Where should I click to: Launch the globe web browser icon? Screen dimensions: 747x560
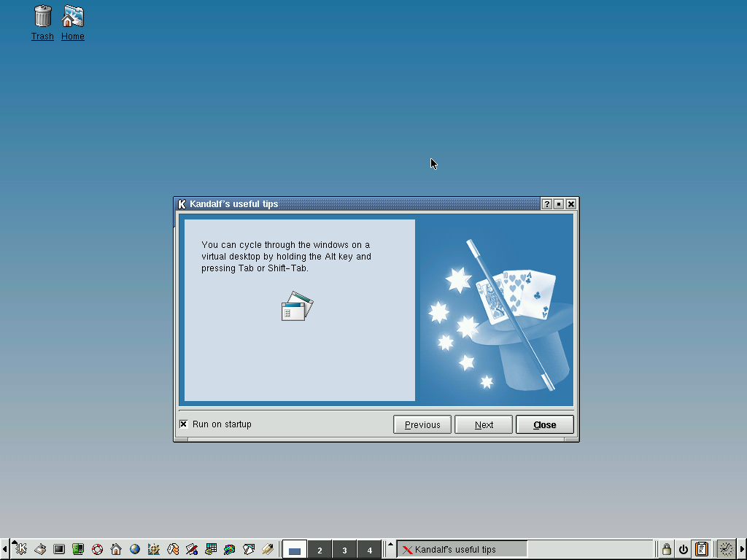click(x=135, y=549)
